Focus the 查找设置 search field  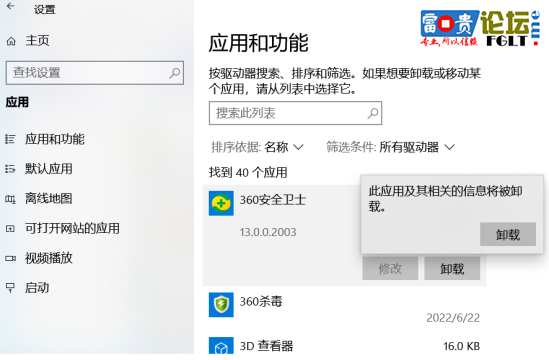click(x=95, y=73)
